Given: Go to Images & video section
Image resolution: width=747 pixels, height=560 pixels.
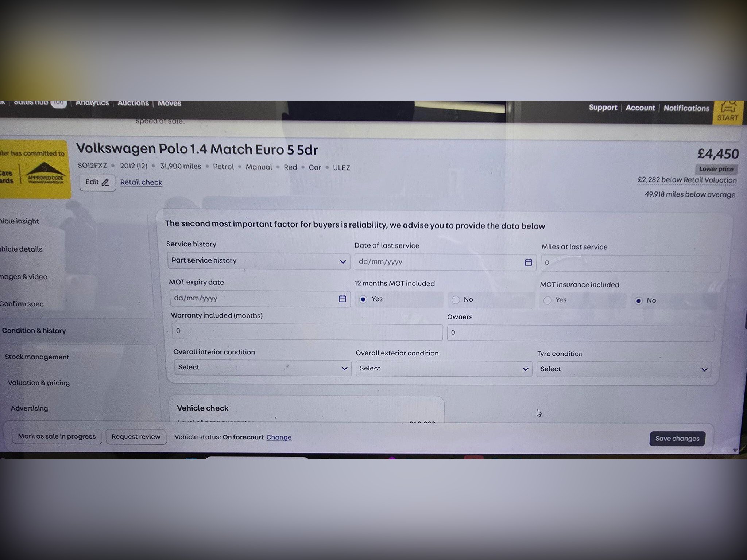Looking at the screenshot, I should 24,277.
